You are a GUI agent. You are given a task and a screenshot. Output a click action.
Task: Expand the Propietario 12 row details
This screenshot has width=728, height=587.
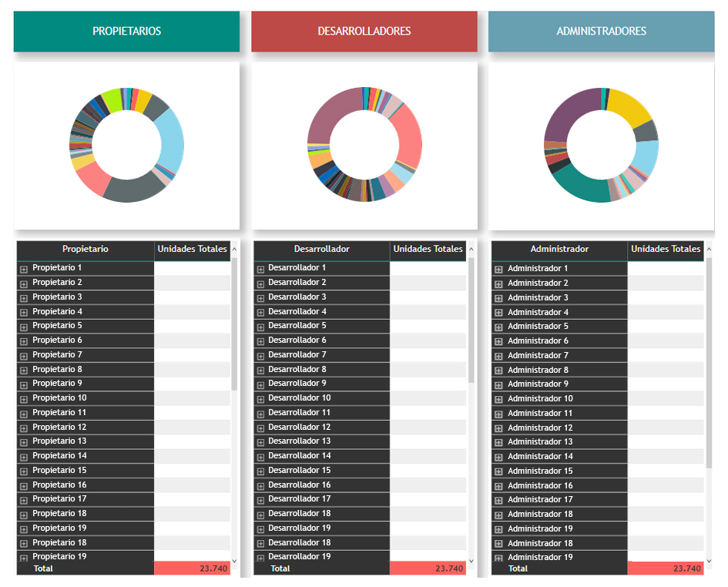click(24, 427)
